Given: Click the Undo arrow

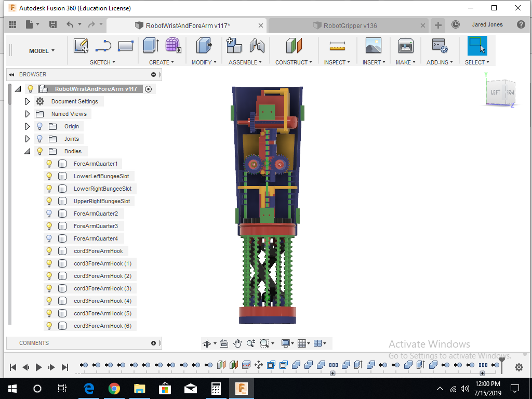Looking at the screenshot, I should [x=70, y=24].
